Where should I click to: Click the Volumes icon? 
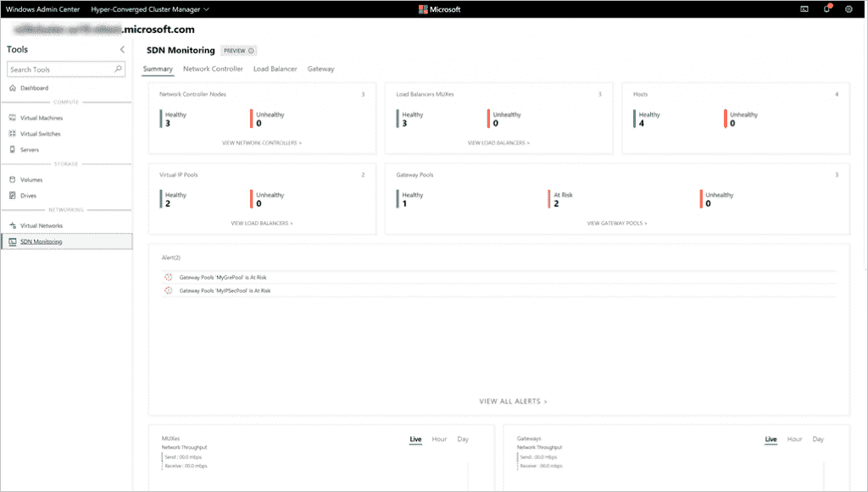(x=13, y=180)
